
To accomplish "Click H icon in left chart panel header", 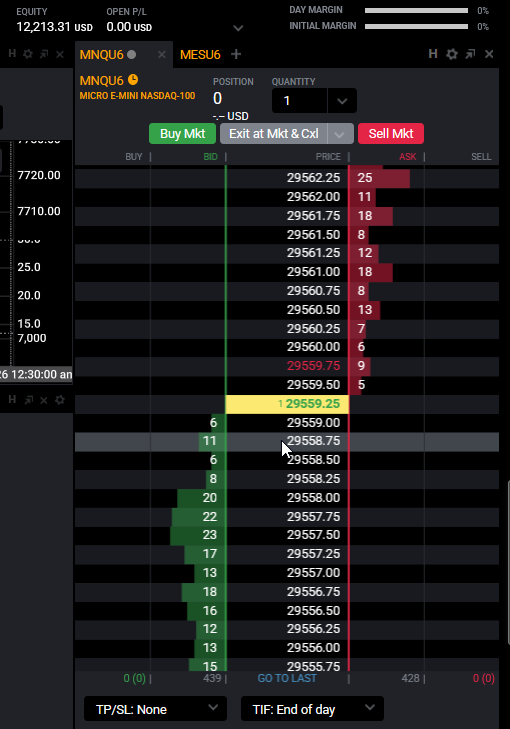I will (12, 54).
